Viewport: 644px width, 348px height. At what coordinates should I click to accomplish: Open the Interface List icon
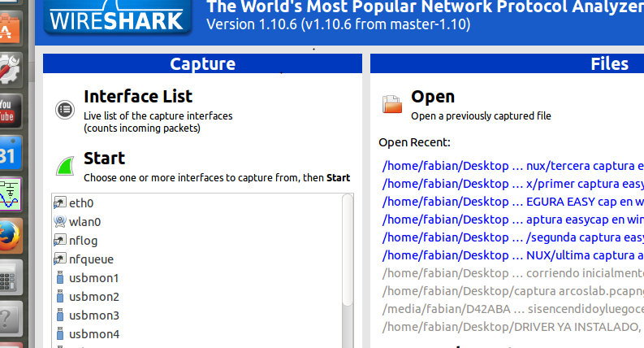(x=65, y=110)
